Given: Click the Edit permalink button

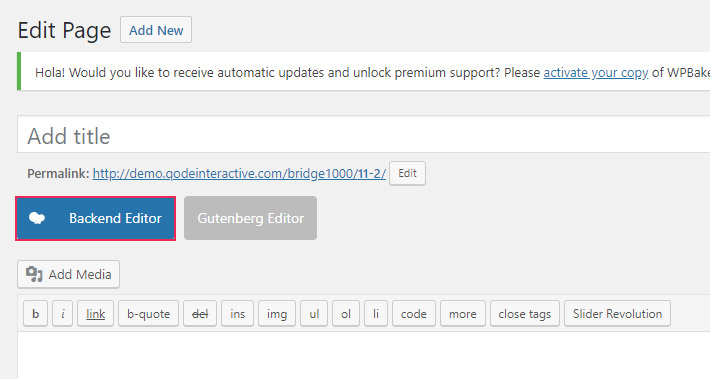Looking at the screenshot, I should coord(407,173).
